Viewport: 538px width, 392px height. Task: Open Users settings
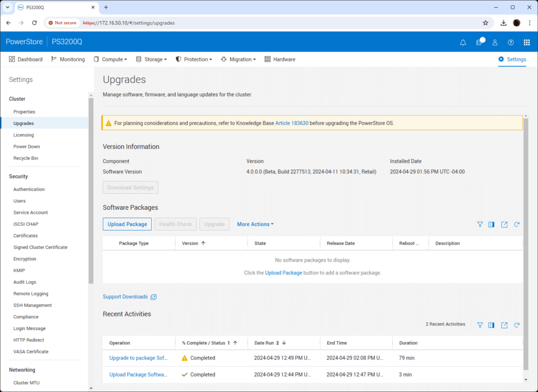(19, 201)
